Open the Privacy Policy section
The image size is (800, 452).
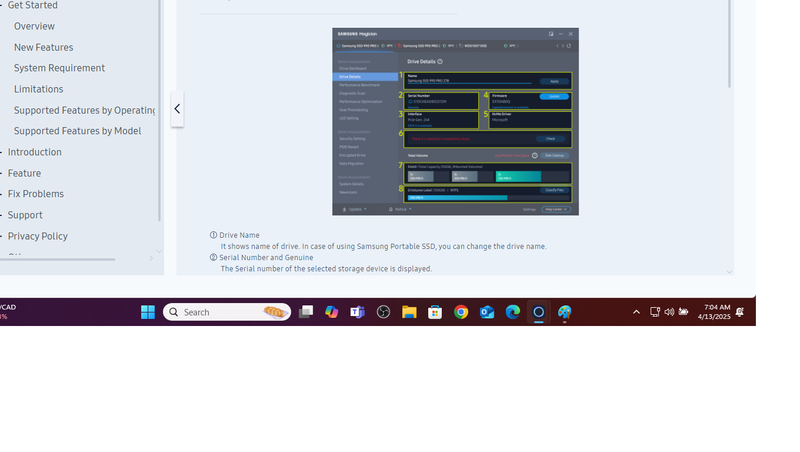(37, 236)
